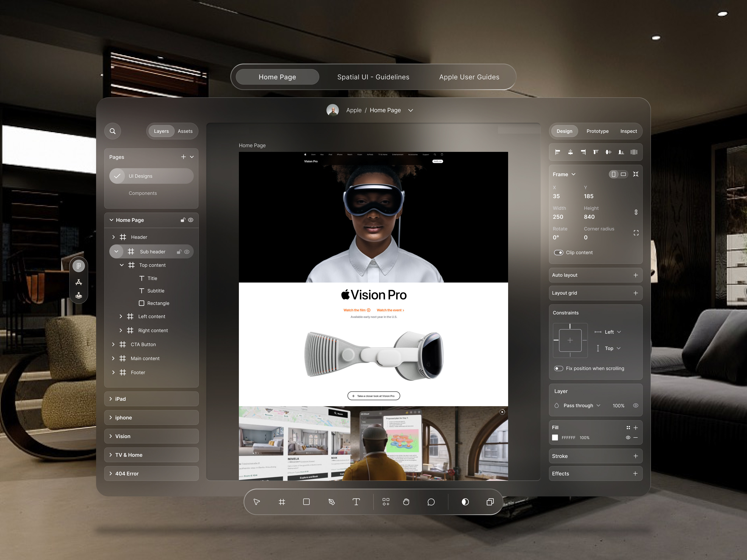747x560 pixels.
Task: Select portrait frame orientation
Action: pos(614,174)
